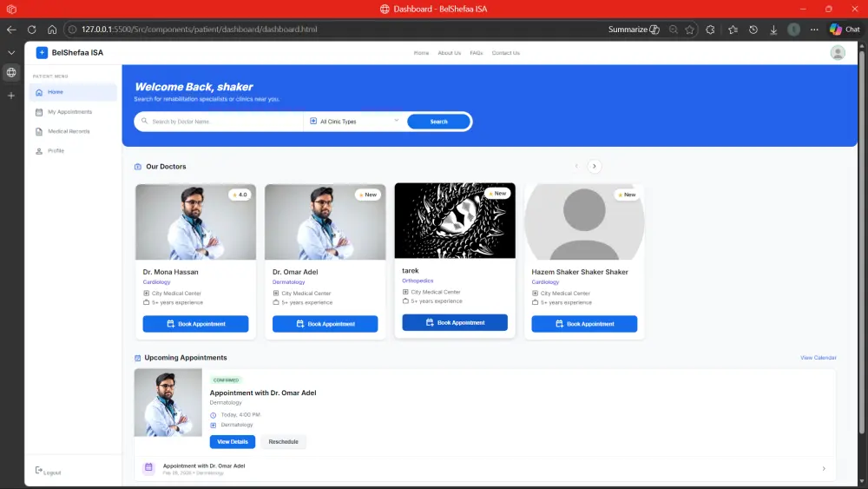Open Copilot Chat in browser
This screenshot has height=489, width=868.
tap(845, 30)
